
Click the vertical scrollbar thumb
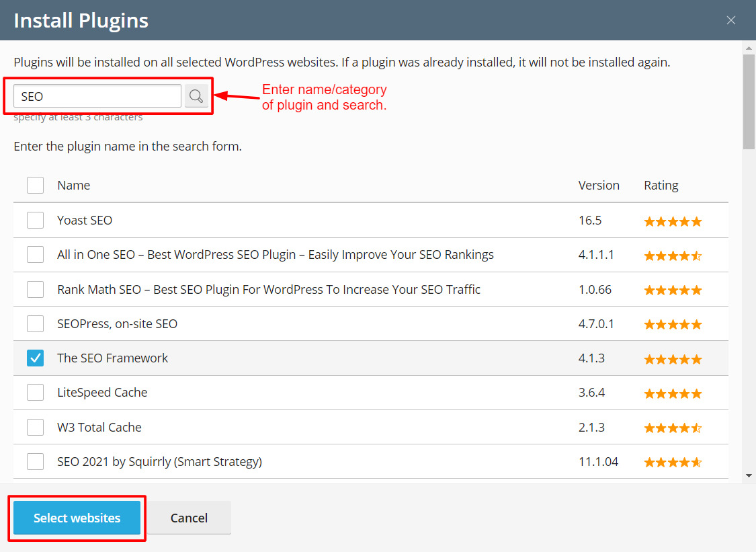click(x=749, y=101)
